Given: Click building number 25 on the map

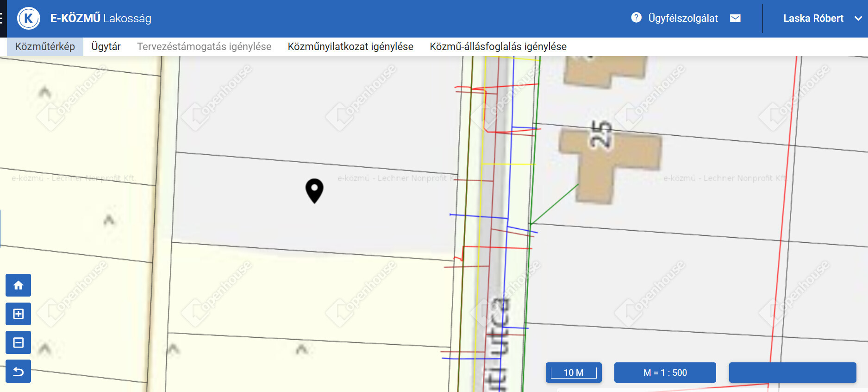Looking at the screenshot, I should pos(601,135).
